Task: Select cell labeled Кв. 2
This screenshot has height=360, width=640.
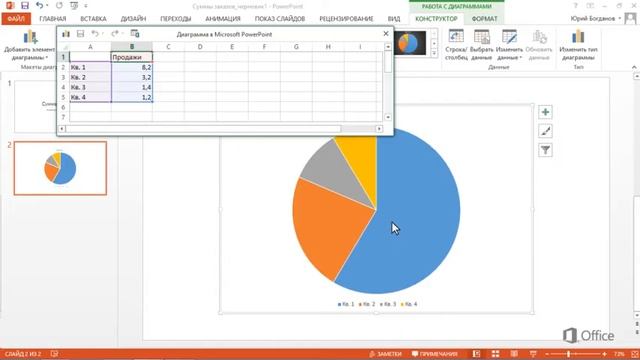Action: click(90, 77)
